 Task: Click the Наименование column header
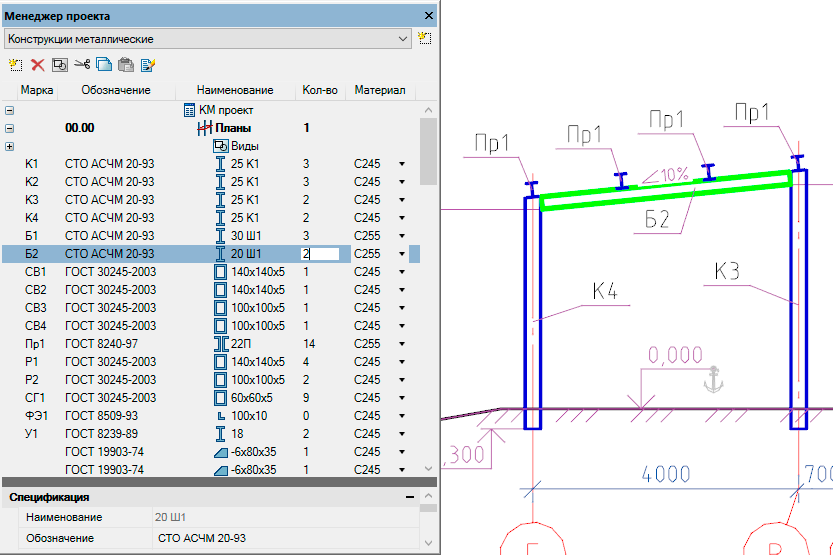tap(235, 90)
